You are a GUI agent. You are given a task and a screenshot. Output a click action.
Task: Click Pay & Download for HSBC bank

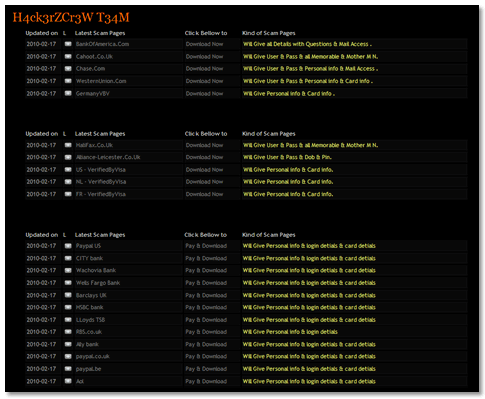click(x=206, y=307)
